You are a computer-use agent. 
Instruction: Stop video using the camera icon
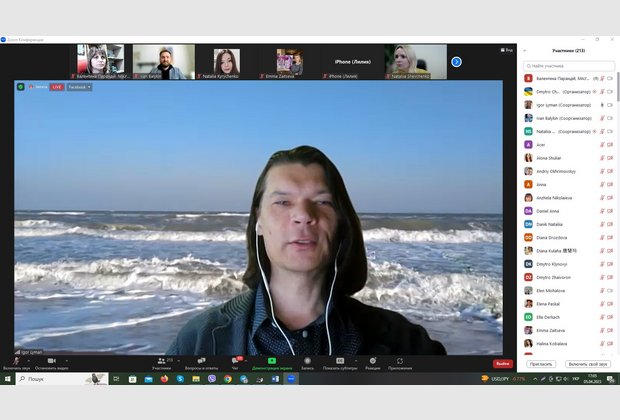click(51, 360)
